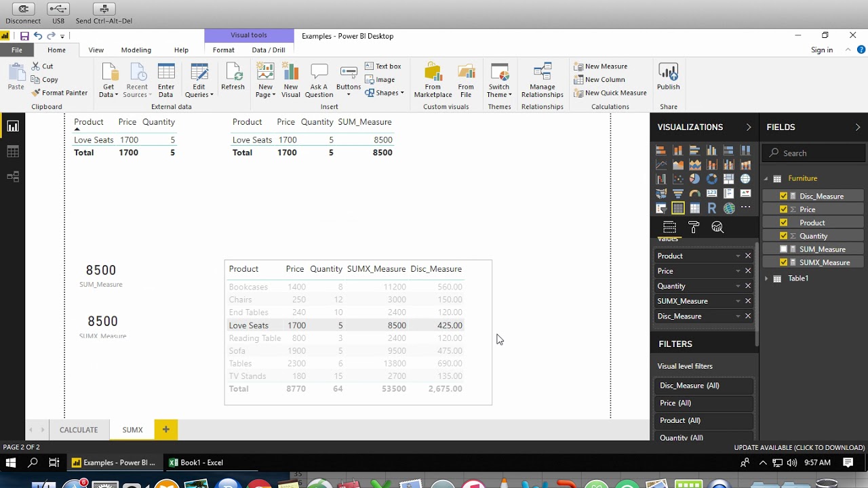Open the Format paint roller pane
868x488 pixels.
click(x=693, y=227)
